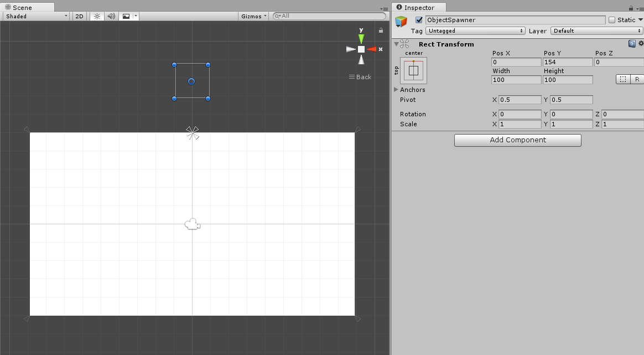Click gizmo center cube
Viewport: 644px width, 355px height.
(x=361, y=49)
